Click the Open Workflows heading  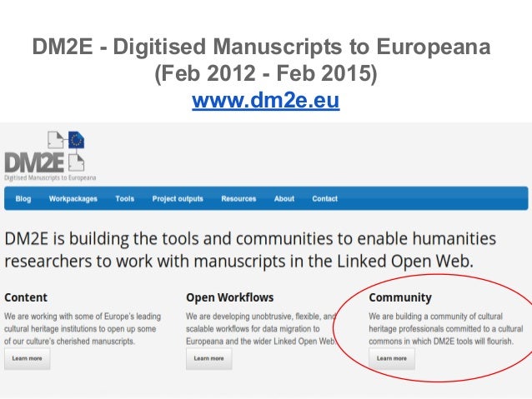click(x=229, y=297)
